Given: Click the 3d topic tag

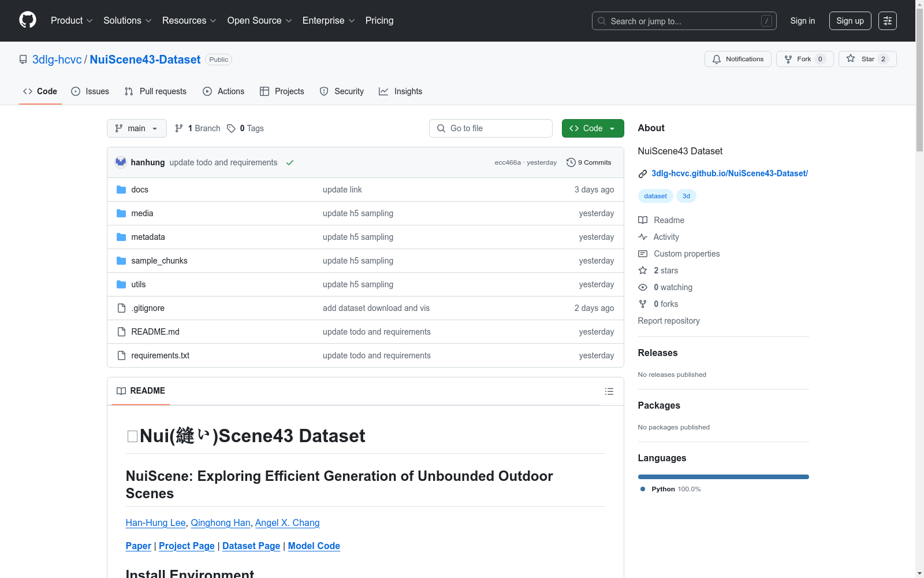Looking at the screenshot, I should point(686,196).
